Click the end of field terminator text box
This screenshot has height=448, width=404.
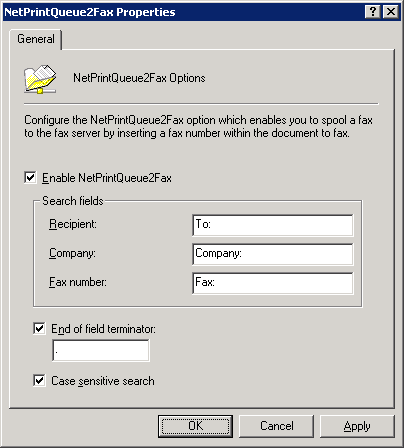coord(101,350)
